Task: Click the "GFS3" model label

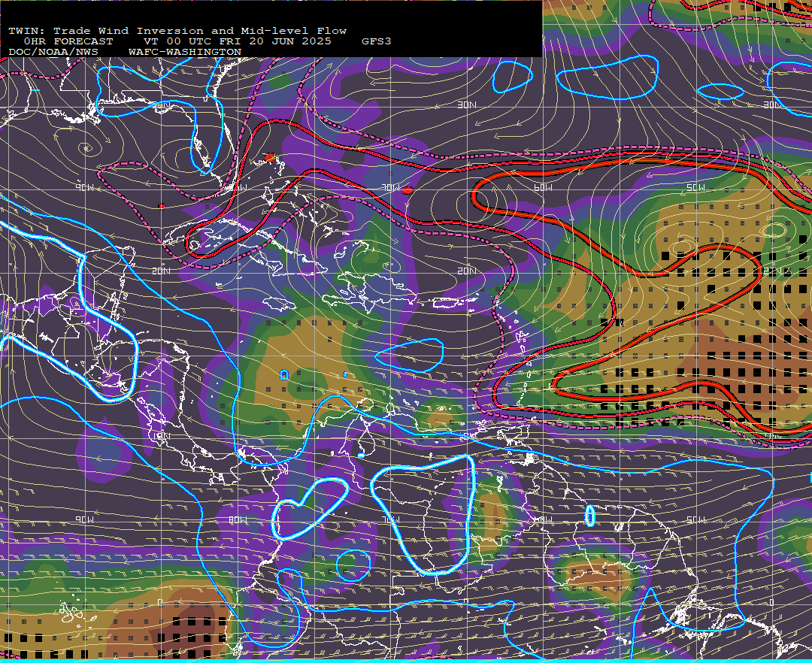Action: (377, 41)
